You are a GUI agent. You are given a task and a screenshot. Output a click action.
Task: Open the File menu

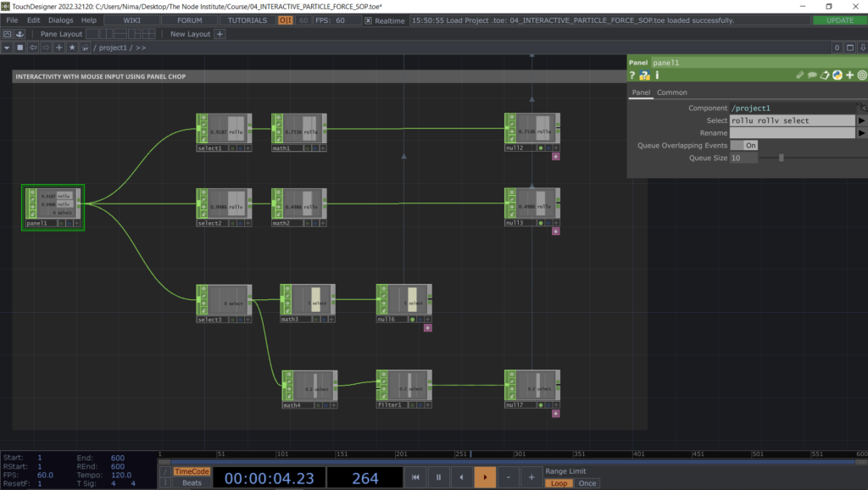(12, 20)
